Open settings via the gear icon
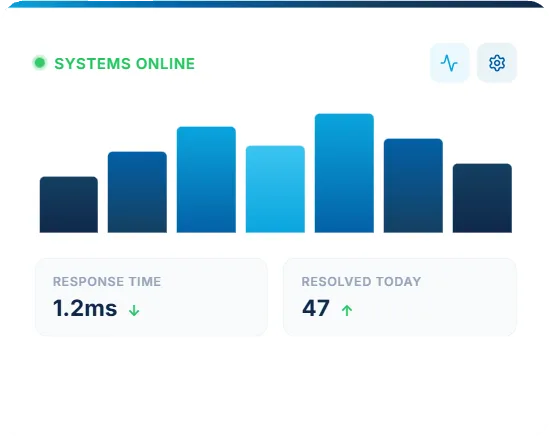551x436 pixels. [x=497, y=63]
